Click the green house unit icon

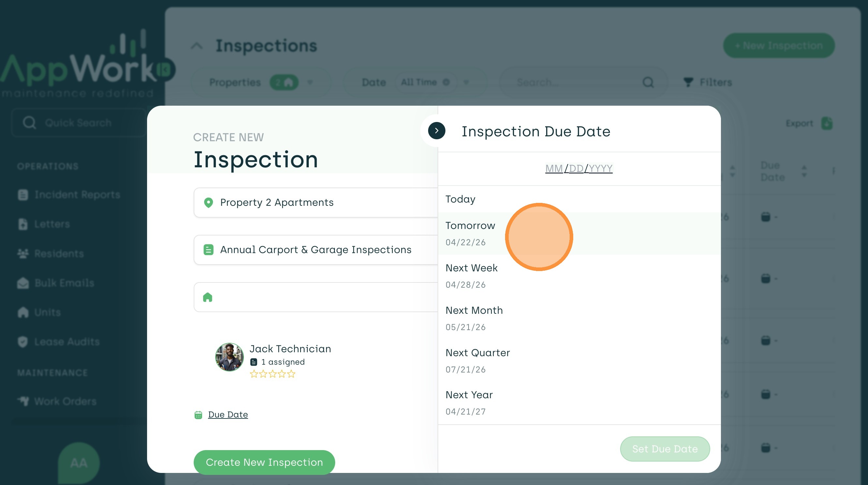point(208,297)
